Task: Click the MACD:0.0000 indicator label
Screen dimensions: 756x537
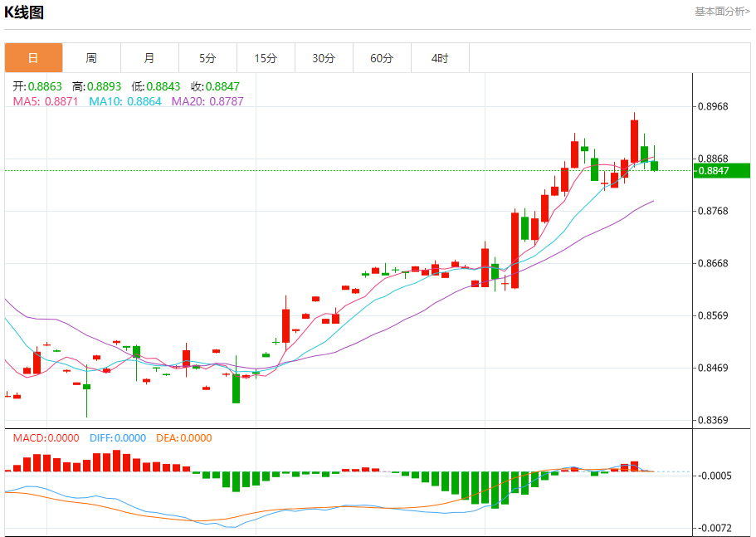Action: click(x=46, y=437)
